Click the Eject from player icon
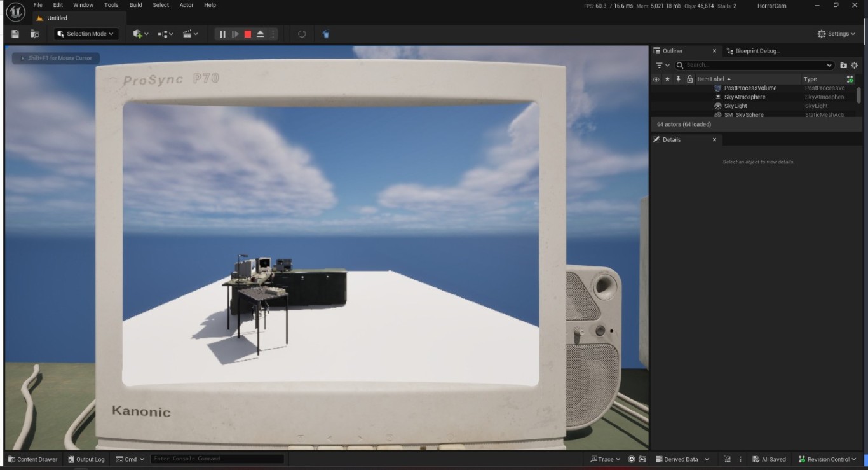Viewport: 868px width, 470px height. [261, 34]
